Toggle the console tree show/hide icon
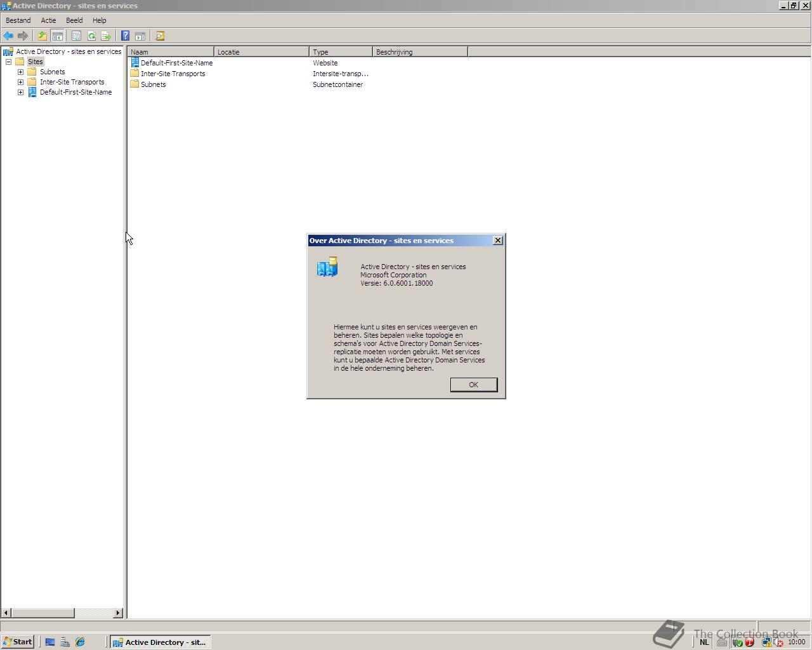This screenshot has height=650, width=812. 57,36
